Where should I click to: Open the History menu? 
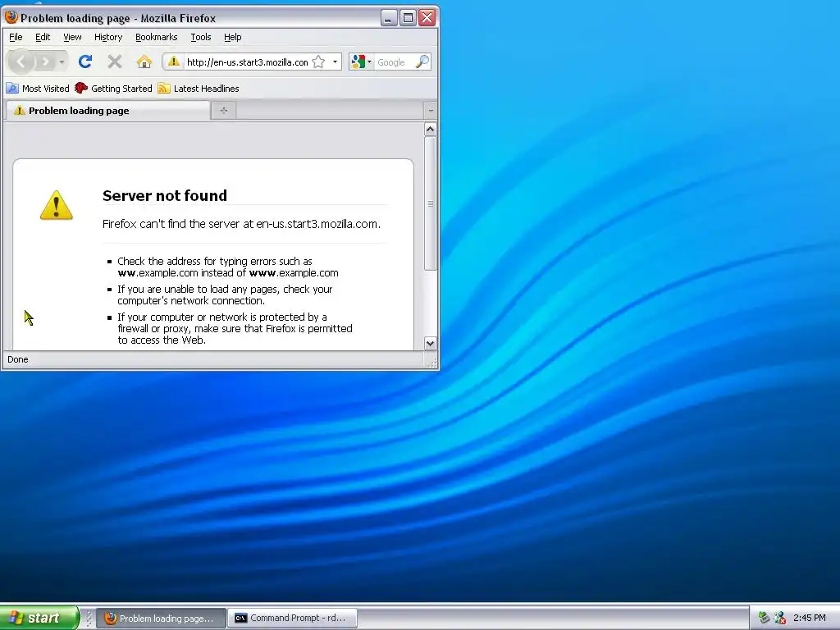click(108, 37)
